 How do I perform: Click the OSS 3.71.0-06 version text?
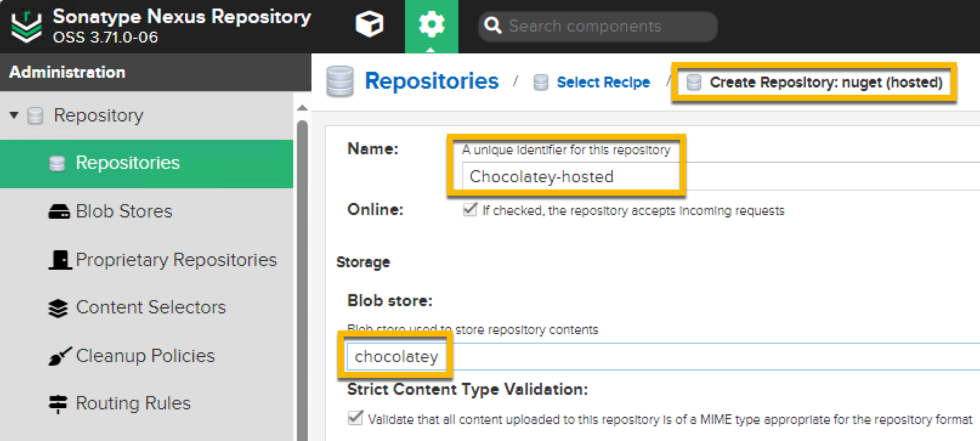tap(105, 38)
